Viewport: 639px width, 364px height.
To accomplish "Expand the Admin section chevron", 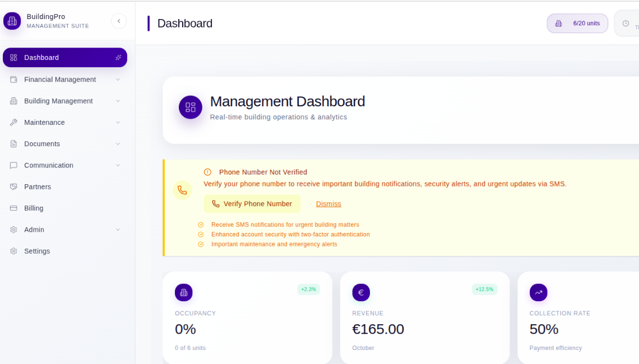I will click(x=118, y=230).
